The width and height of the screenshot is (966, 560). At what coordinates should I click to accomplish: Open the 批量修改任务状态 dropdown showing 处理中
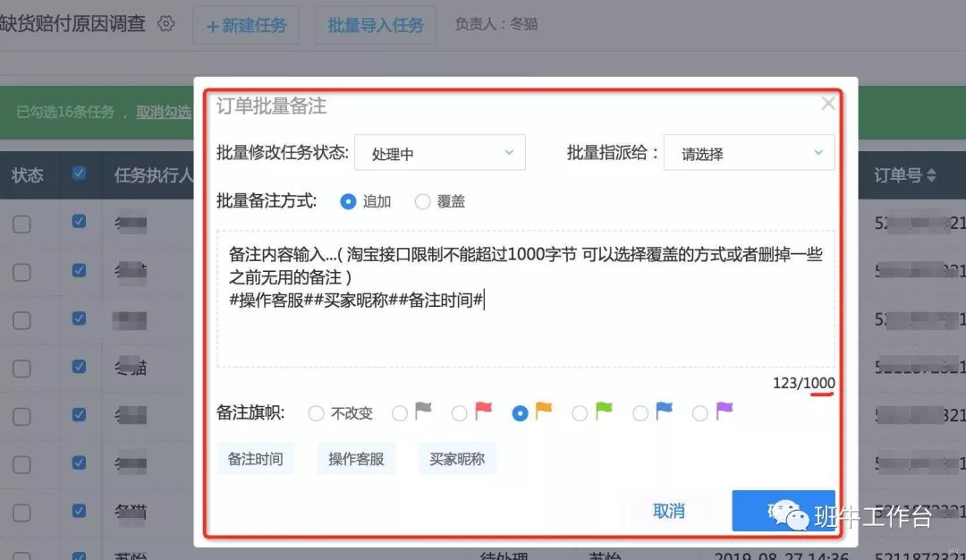[x=439, y=153]
